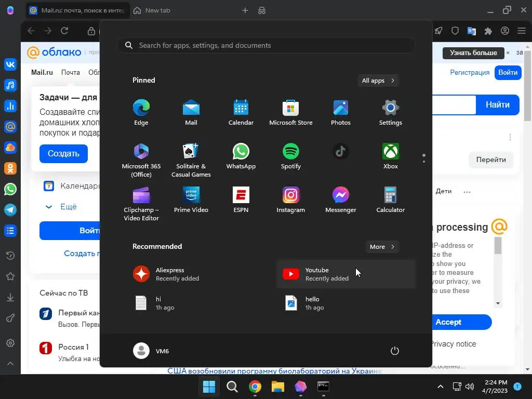Image resolution: width=532 pixels, height=399 pixels.
Task: Open the recent 'hello' image file
Action: coord(346,303)
